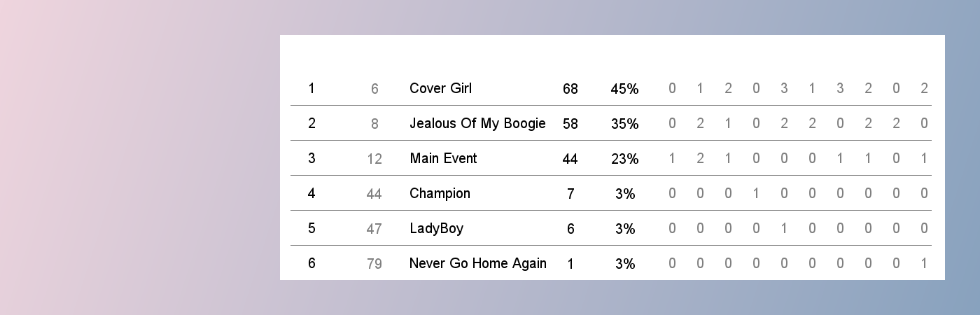This screenshot has height=315, width=980.
Task: Select overall position 8 in second row
Action: [x=374, y=124]
